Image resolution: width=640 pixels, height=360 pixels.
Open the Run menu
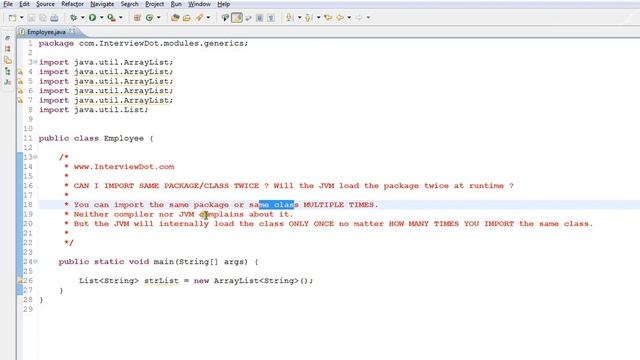point(176,4)
